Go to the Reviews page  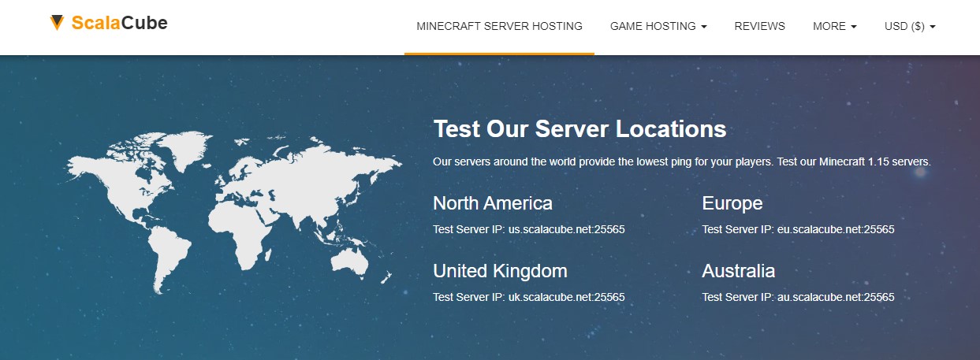(x=759, y=26)
